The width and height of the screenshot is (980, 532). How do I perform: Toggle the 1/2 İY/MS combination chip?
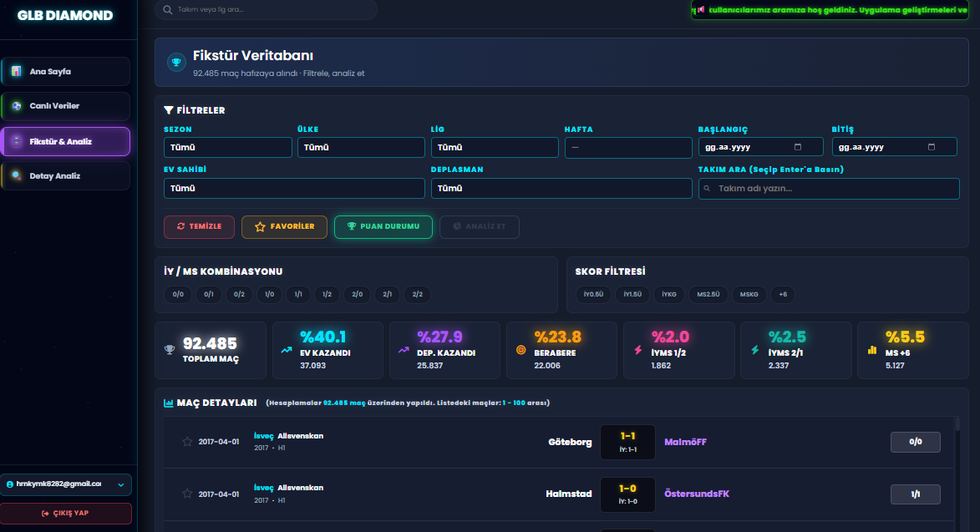(327, 294)
